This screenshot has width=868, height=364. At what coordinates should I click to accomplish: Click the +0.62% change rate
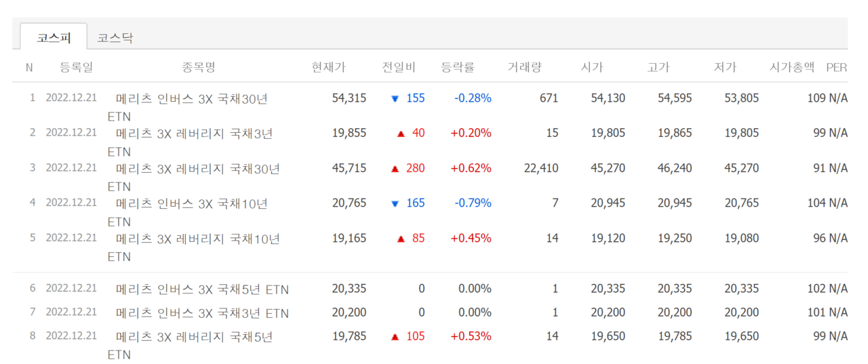[x=471, y=168]
